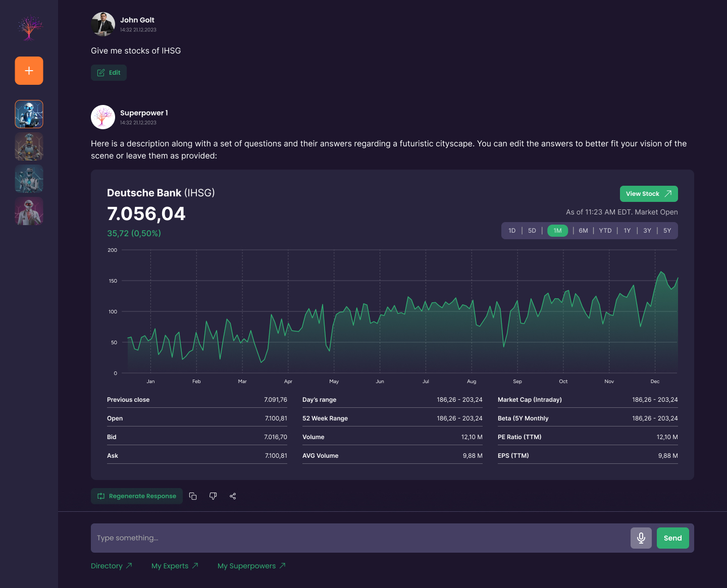Open the second robot expert in sidebar

click(29, 146)
